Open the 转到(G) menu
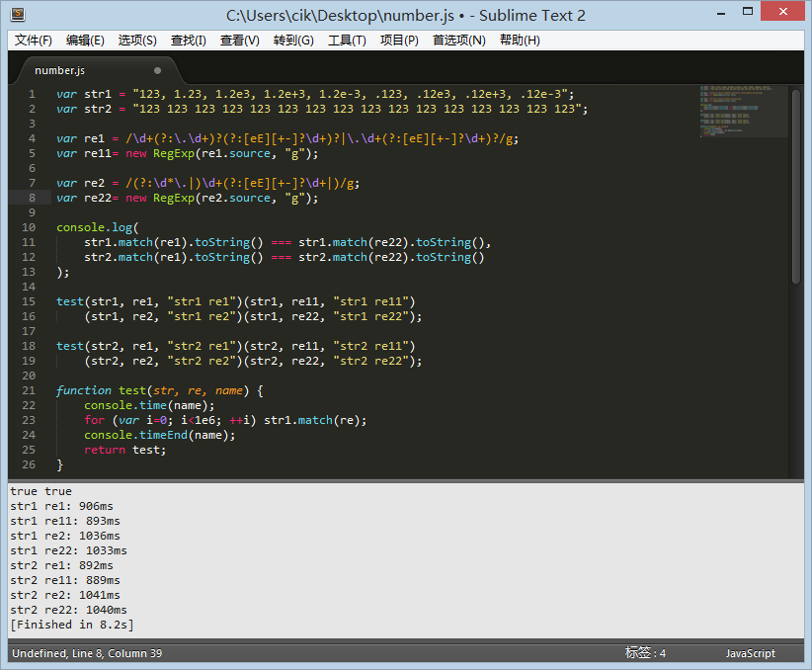 [293, 41]
